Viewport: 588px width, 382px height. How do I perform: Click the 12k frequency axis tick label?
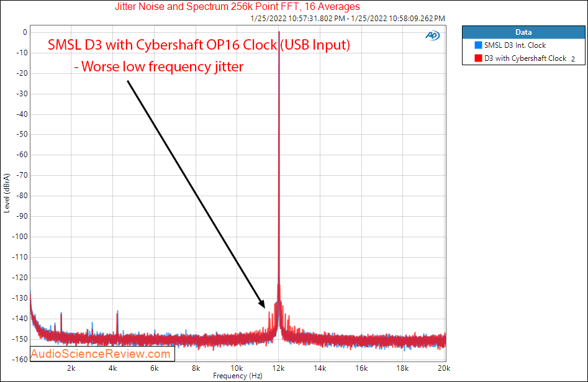(278, 368)
